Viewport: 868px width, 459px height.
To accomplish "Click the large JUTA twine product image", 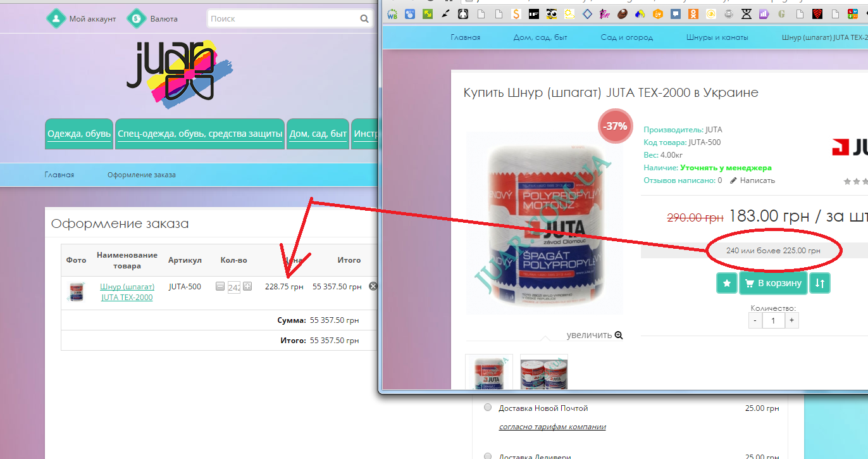I will 545,223.
